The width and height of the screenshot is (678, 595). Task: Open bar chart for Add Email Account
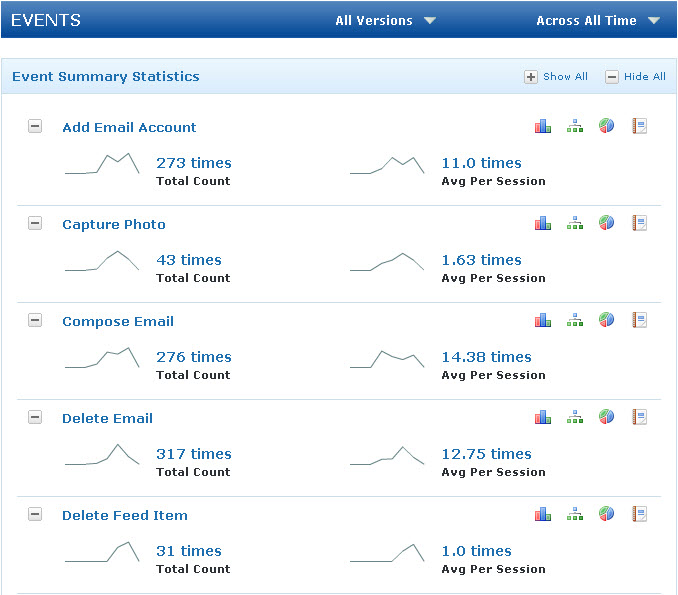coord(543,126)
